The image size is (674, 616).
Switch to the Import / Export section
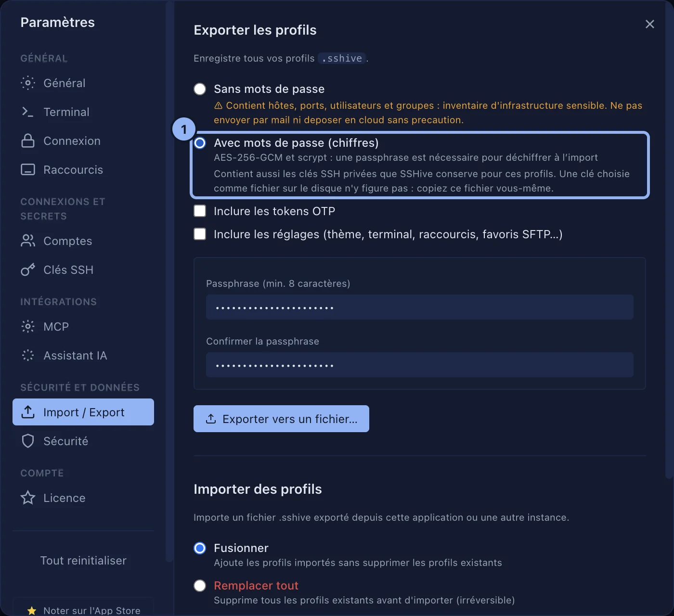(83, 412)
